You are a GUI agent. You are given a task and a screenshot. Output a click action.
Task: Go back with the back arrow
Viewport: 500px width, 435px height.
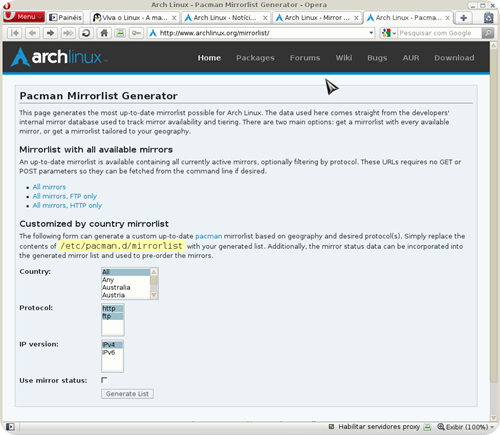click(x=32, y=33)
